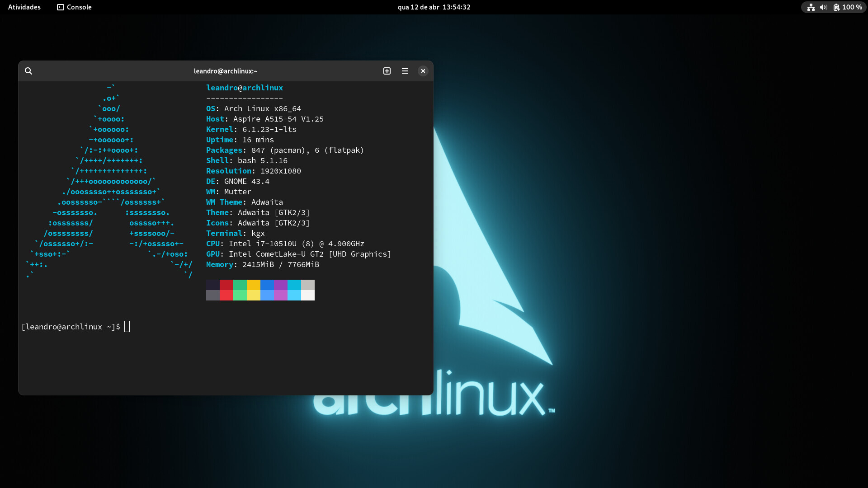Screen dimensions: 868x488
Task: Click the 'WM Theme: Adwaita' line
Action: pyautogui.click(x=245, y=202)
